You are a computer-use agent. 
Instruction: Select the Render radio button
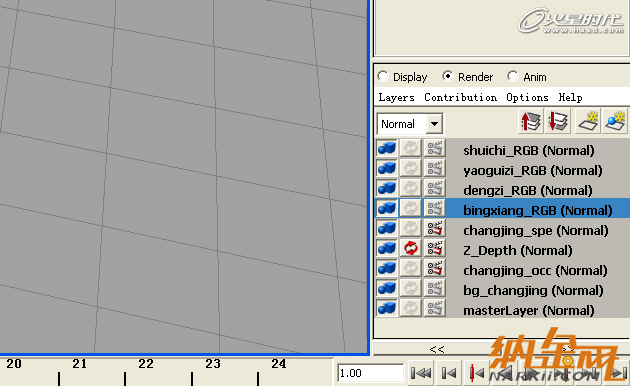click(x=448, y=76)
